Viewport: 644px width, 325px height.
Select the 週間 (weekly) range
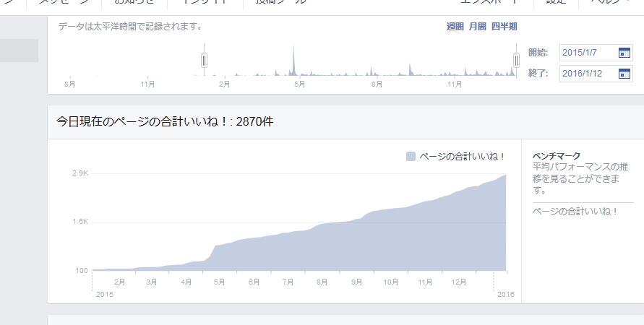455,27
